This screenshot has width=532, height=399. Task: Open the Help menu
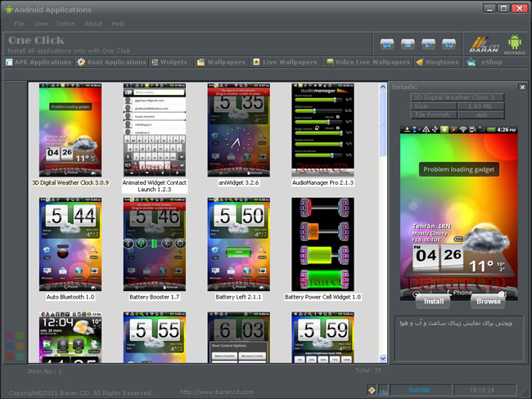118,24
